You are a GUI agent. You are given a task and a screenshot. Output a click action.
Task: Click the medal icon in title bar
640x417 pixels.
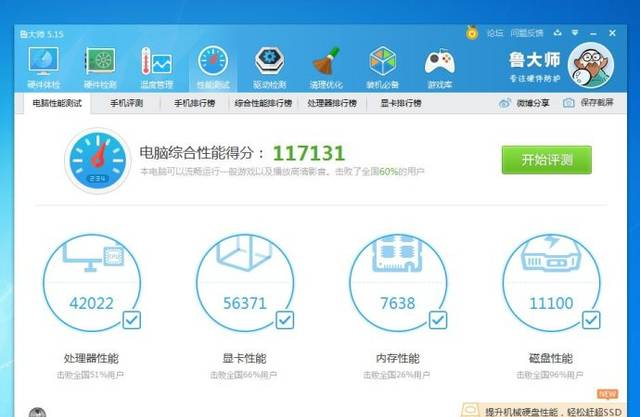(x=472, y=33)
